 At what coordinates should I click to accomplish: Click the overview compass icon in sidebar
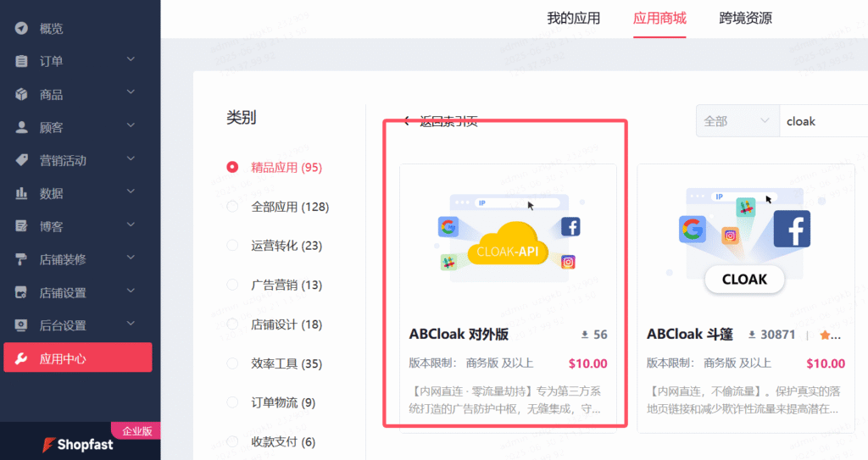coord(21,28)
